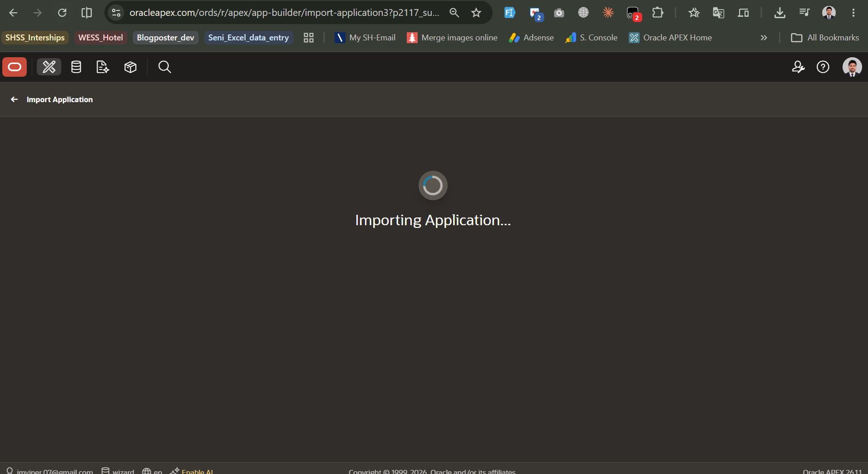868x474 pixels.
Task: Go back using Import Application arrow
Action: pos(15,99)
